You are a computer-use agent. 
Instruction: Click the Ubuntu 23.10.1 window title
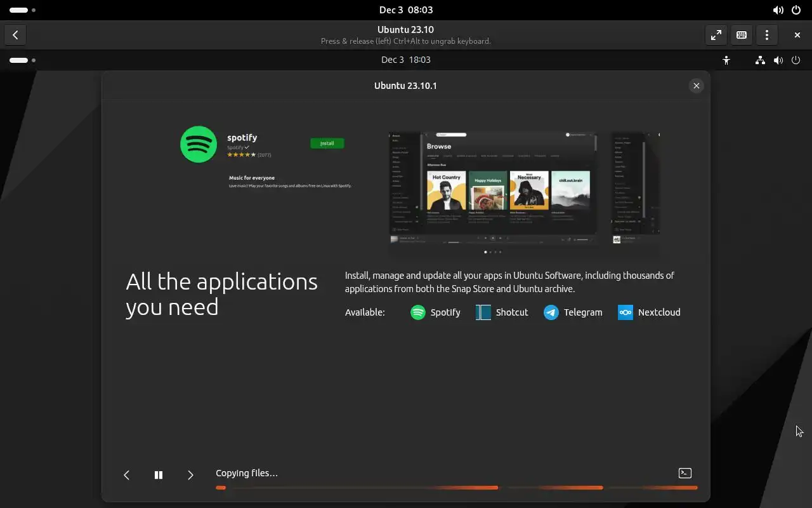click(x=405, y=86)
